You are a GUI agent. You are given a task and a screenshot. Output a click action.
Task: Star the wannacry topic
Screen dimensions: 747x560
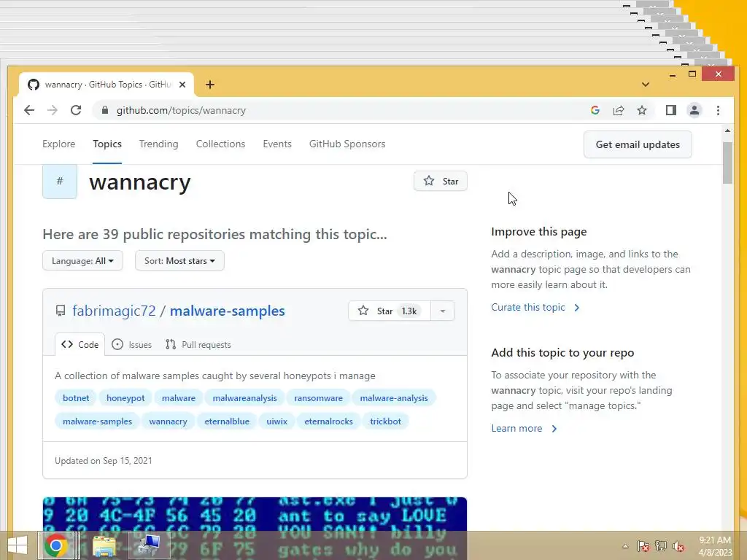coord(440,181)
